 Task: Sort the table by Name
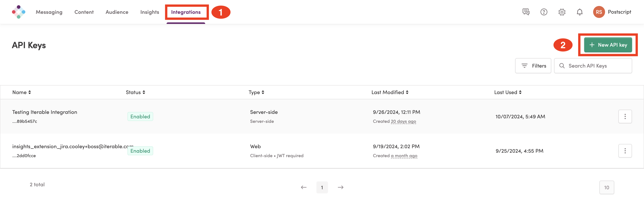pyautogui.click(x=21, y=92)
